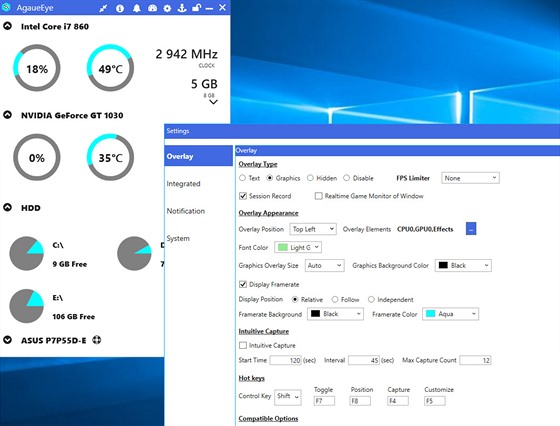Select Follow display position
Viewport: 560px width, 426px height.
click(x=335, y=299)
